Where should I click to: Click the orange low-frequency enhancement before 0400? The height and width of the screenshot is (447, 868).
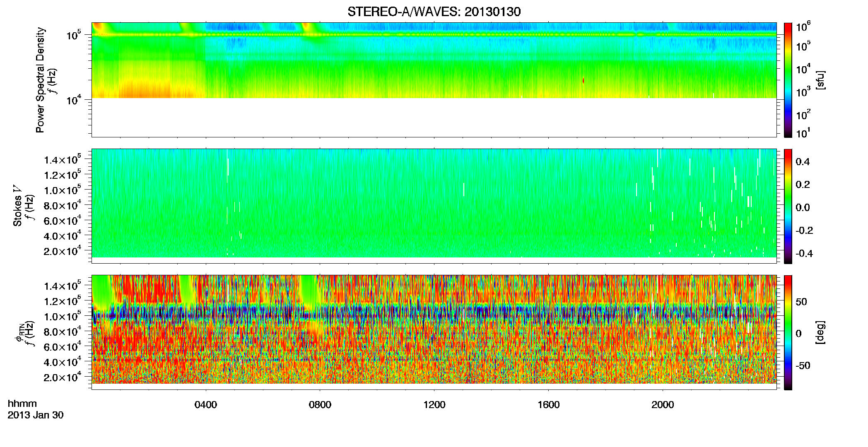pyautogui.click(x=145, y=89)
